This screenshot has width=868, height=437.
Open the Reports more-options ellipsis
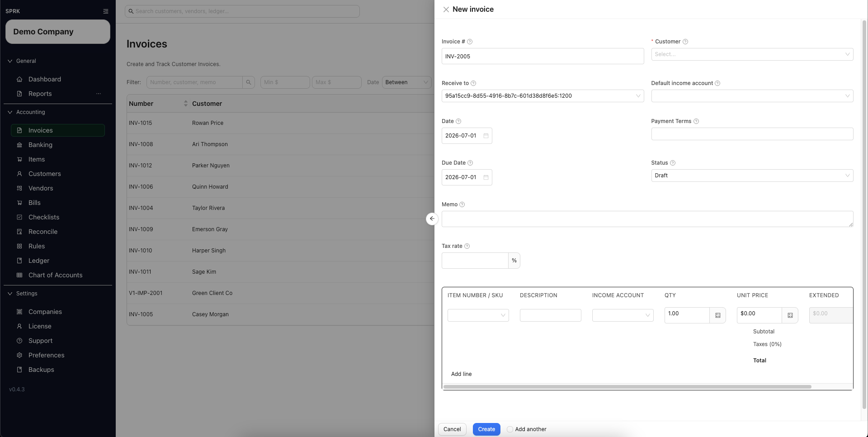(x=99, y=94)
